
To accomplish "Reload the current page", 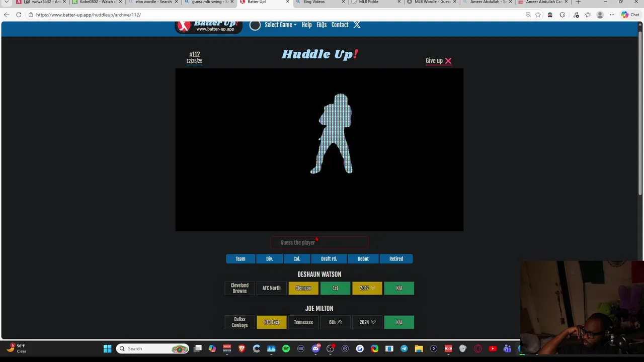I will [19, 15].
